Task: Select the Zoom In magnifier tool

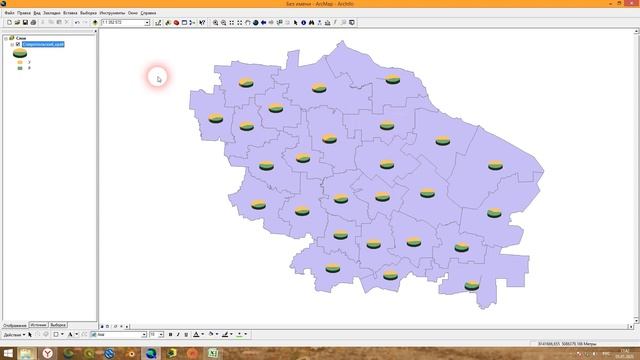Action: point(216,23)
